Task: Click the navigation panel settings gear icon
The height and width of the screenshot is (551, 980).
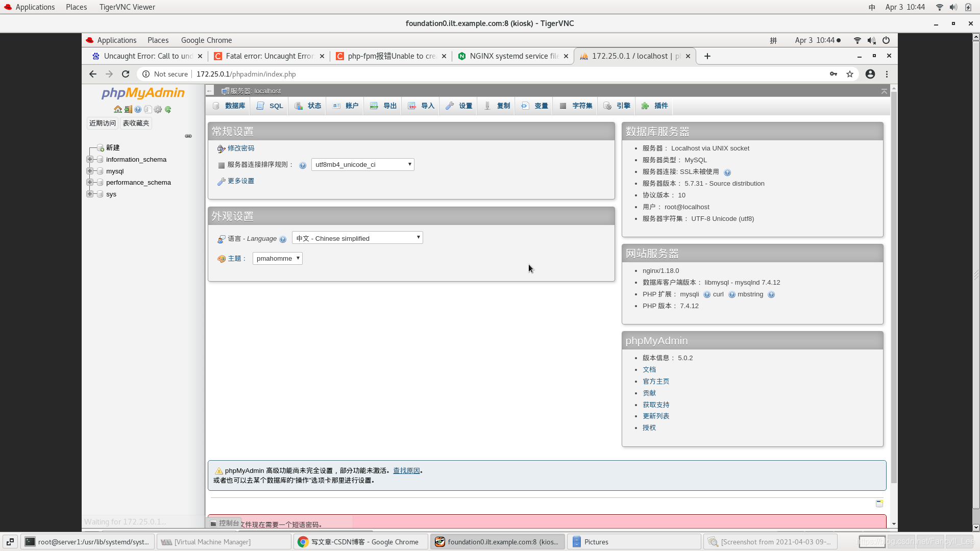Action: coord(158,109)
